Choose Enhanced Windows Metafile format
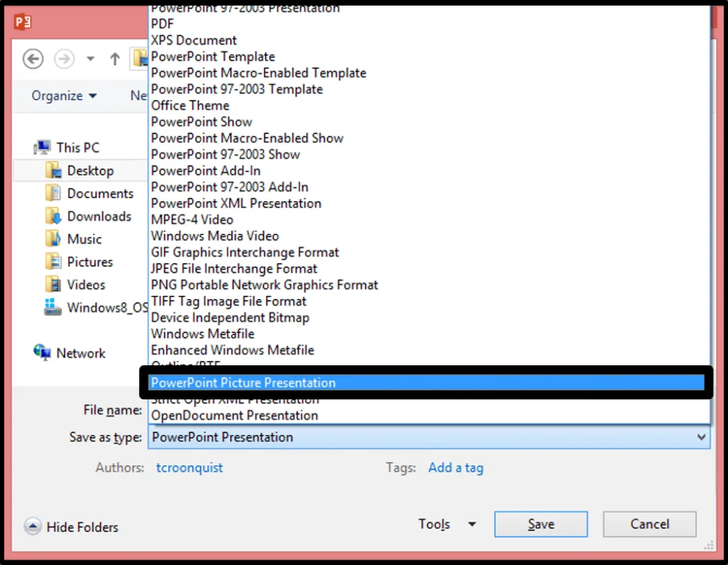The height and width of the screenshot is (565, 728). click(429, 350)
